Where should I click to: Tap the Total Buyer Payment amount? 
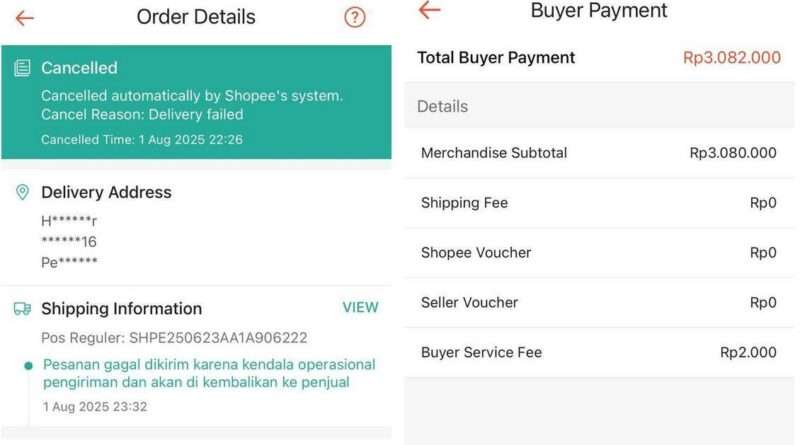(732, 58)
